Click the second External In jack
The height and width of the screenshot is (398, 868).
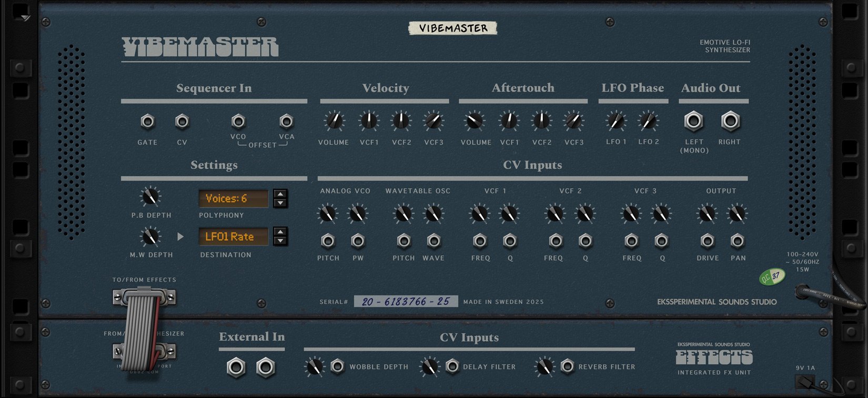tap(266, 368)
